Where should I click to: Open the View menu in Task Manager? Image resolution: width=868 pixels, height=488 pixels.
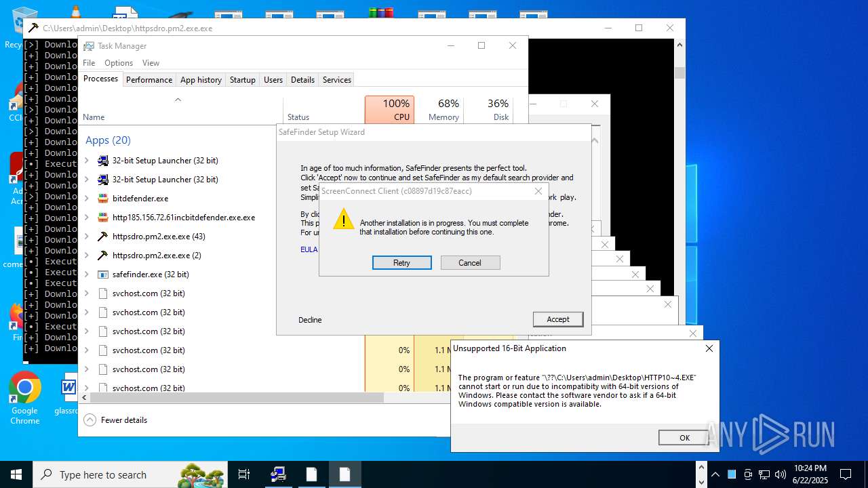click(x=151, y=63)
